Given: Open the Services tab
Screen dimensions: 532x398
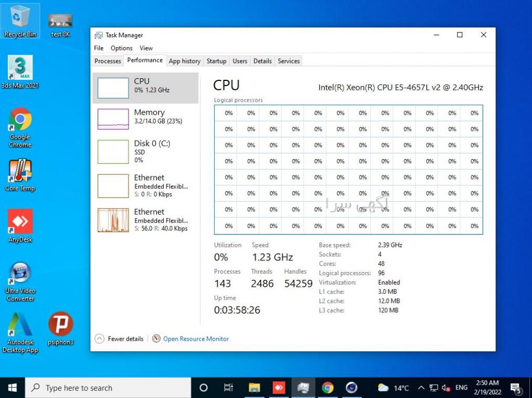Looking at the screenshot, I should coord(289,61).
